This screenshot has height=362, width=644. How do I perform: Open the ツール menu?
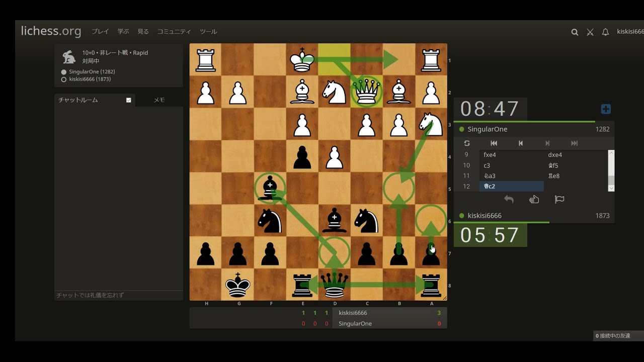(208, 32)
